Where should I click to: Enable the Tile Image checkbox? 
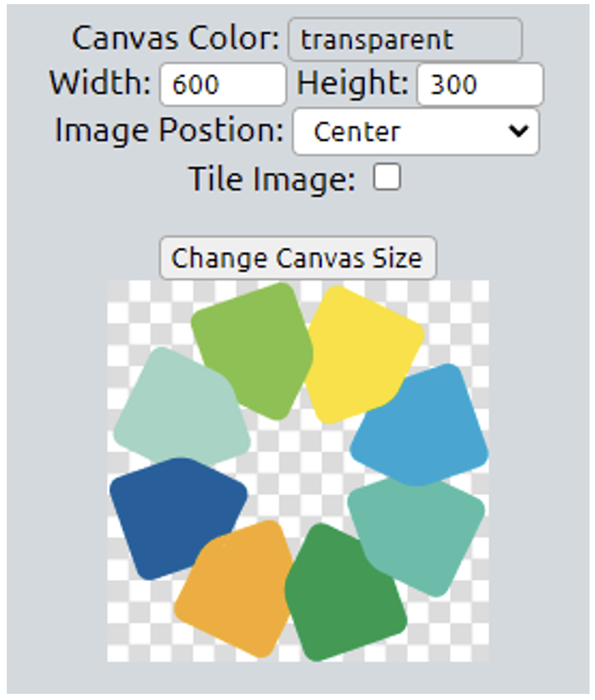387,179
